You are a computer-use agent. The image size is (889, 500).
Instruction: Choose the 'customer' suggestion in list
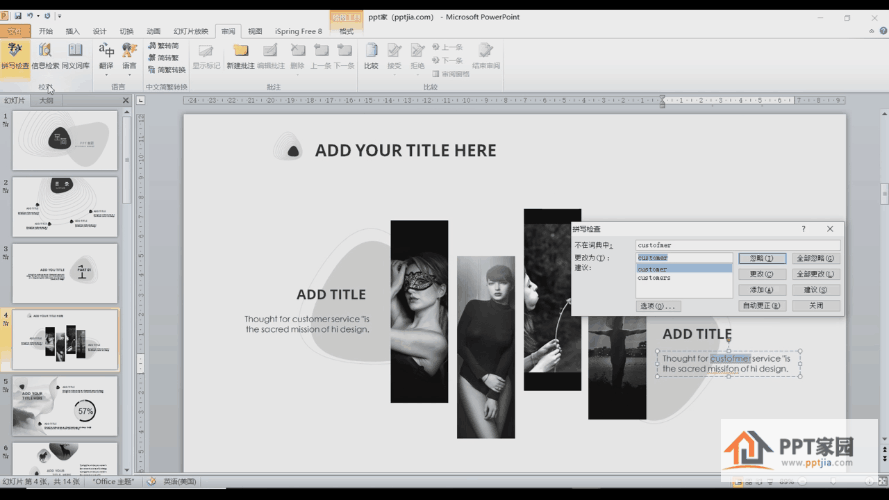(684, 269)
